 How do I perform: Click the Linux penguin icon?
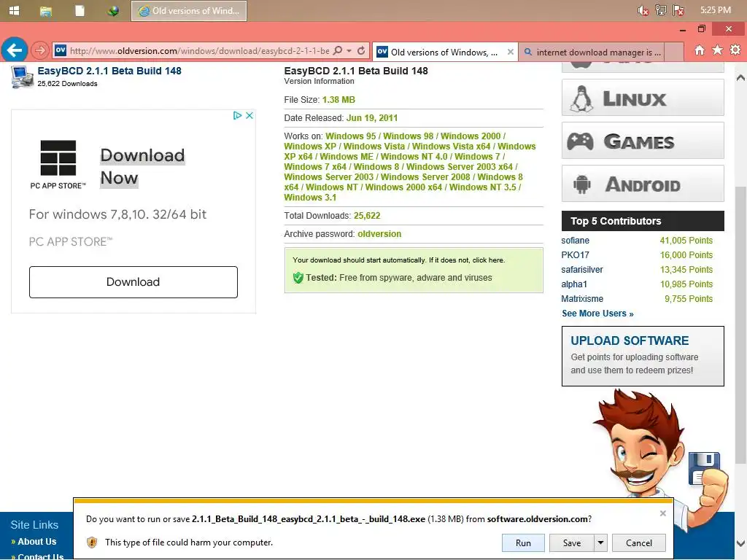[581, 98]
